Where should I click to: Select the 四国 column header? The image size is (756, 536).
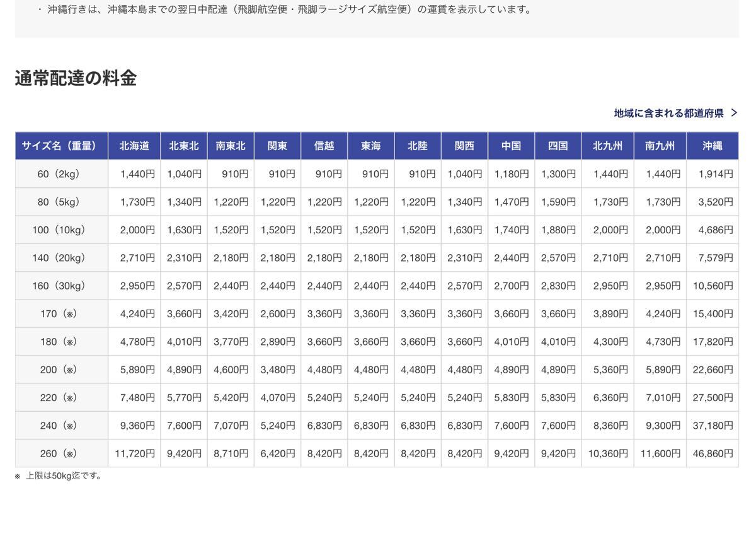click(x=558, y=146)
